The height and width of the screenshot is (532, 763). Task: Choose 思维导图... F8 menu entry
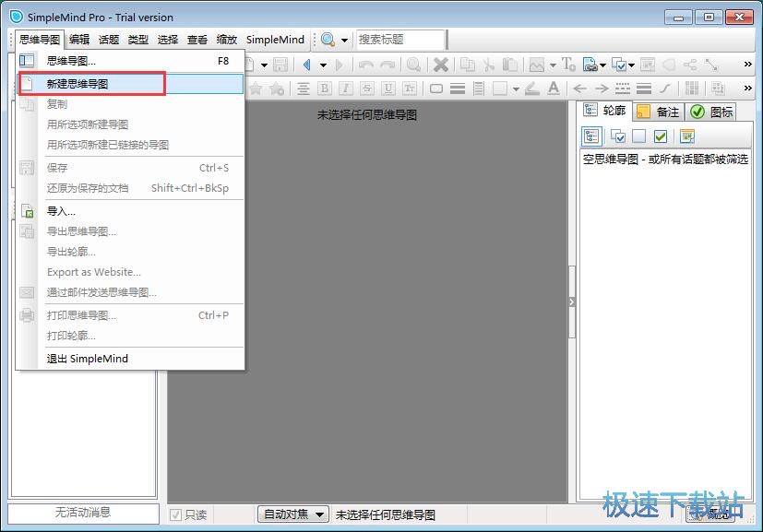click(130, 61)
